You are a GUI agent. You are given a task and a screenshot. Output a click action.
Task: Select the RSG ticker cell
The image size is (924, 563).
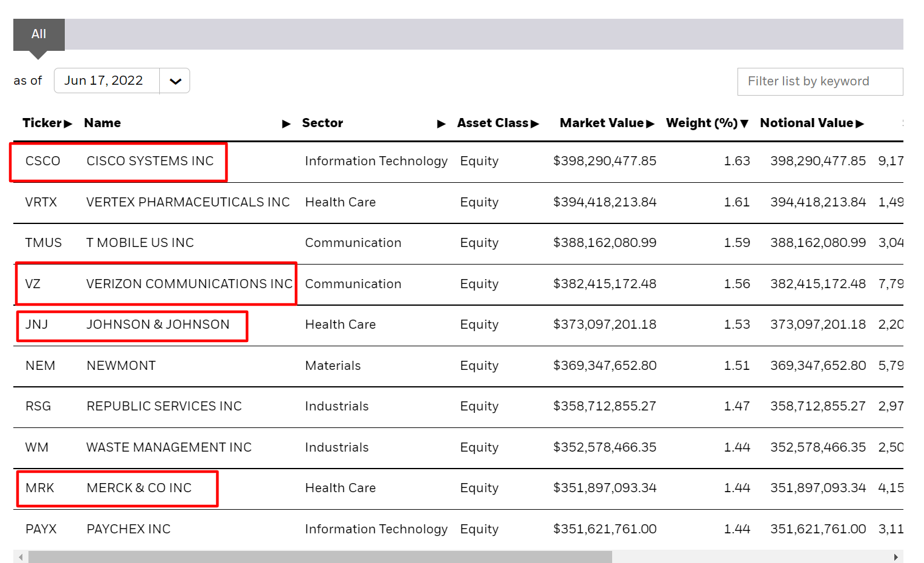coord(38,406)
